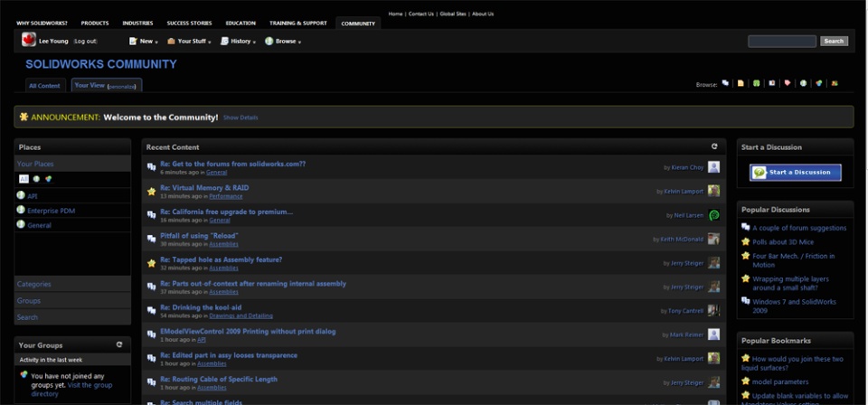Click star icon beside Polls about 3D Mice
The width and height of the screenshot is (868, 405).
pyautogui.click(x=746, y=241)
